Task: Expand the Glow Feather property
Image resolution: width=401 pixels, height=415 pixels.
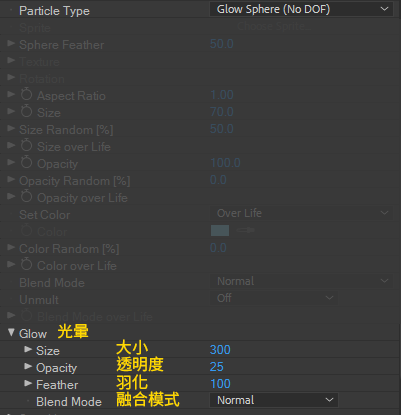Action: [28, 383]
